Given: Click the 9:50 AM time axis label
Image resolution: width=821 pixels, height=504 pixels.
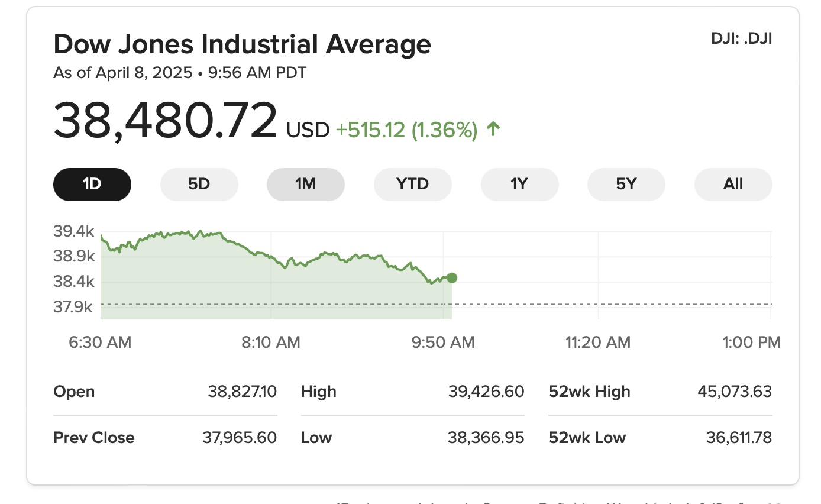Looking at the screenshot, I should [443, 342].
